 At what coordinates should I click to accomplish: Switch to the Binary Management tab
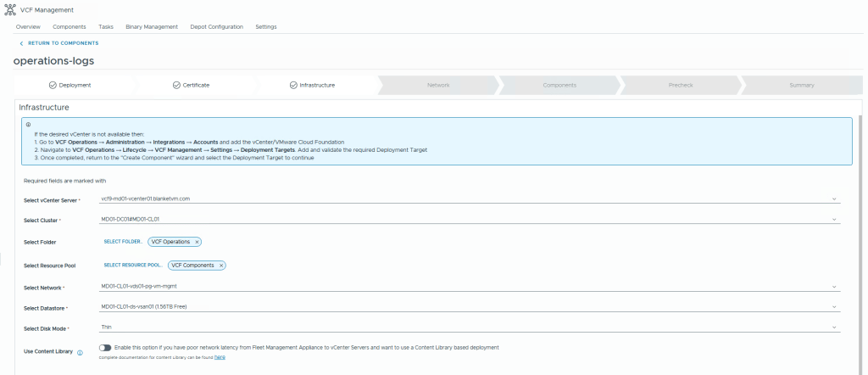tap(152, 26)
